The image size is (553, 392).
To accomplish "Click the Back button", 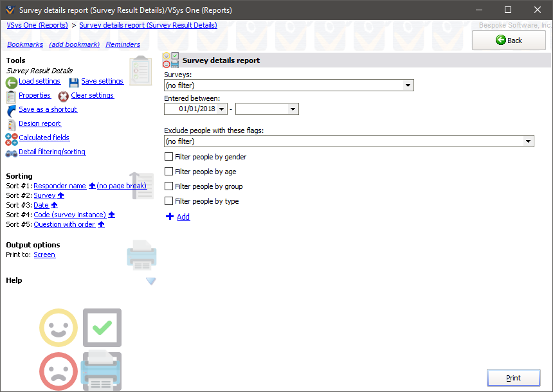I will (x=509, y=40).
